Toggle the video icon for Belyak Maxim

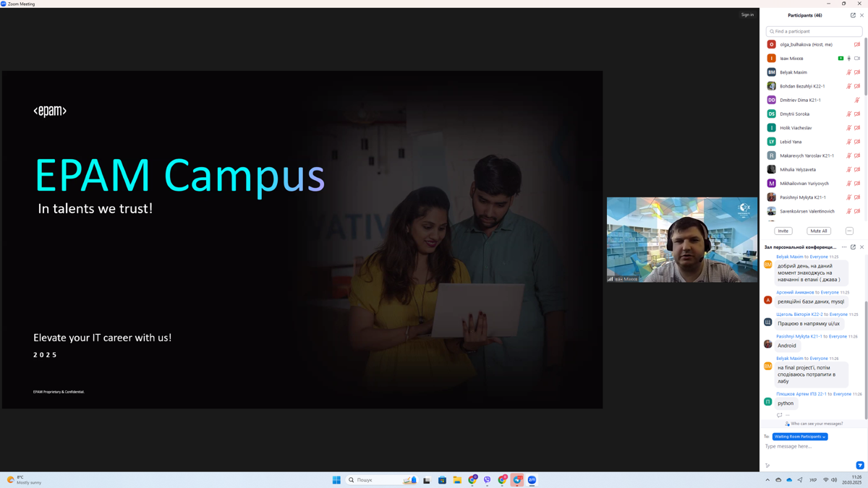click(857, 72)
